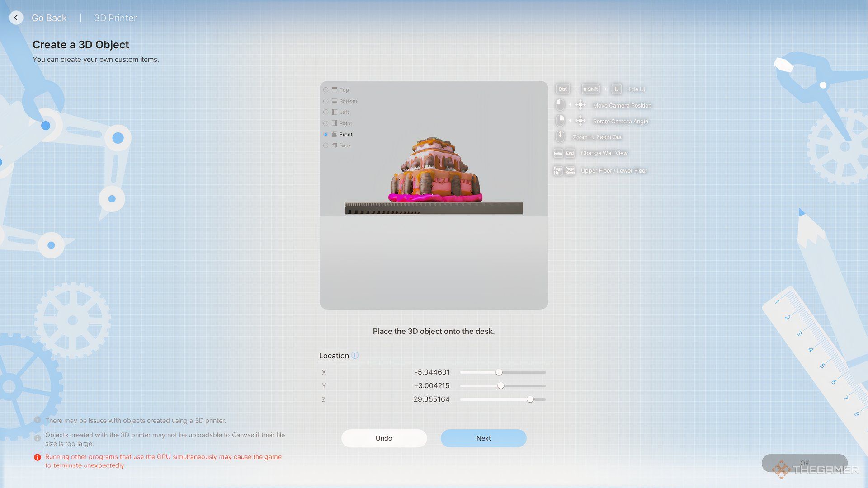This screenshot has width=868, height=488.
Task: Click the red GPU warning icon
Action: [x=38, y=457]
